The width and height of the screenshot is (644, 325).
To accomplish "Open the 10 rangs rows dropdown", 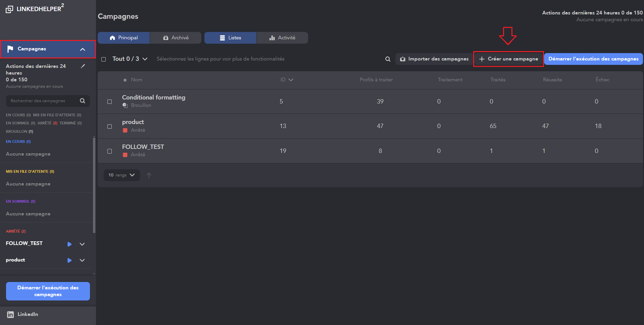I will point(121,175).
